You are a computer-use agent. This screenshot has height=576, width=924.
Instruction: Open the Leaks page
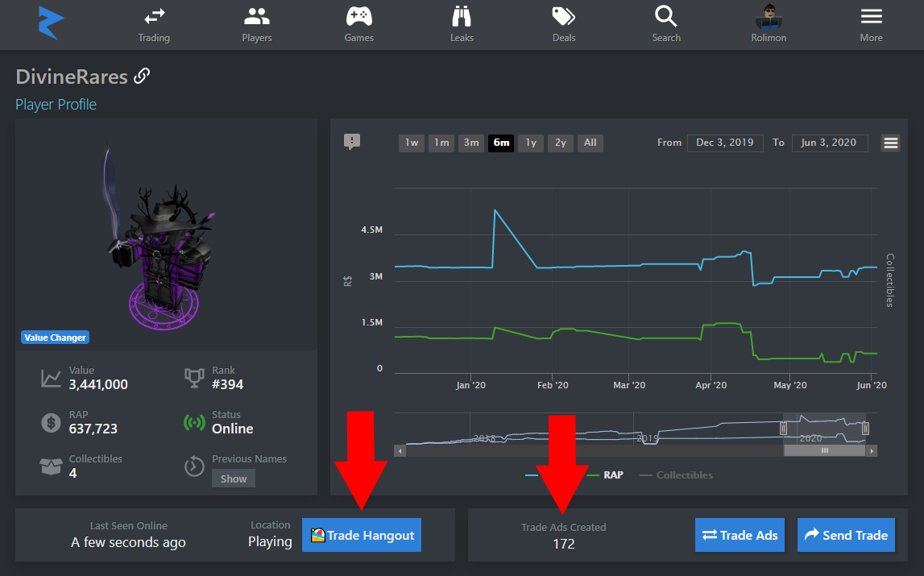tap(462, 25)
